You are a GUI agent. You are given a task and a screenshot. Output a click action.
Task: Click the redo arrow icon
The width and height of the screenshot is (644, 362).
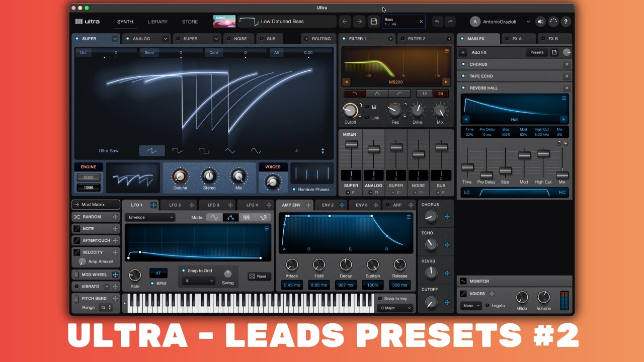[450, 22]
